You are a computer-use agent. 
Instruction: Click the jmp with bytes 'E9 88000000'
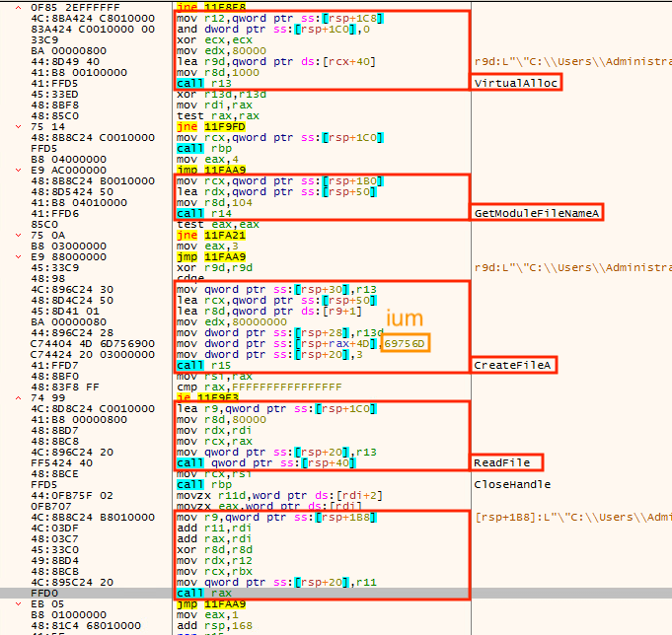[x=211, y=257]
